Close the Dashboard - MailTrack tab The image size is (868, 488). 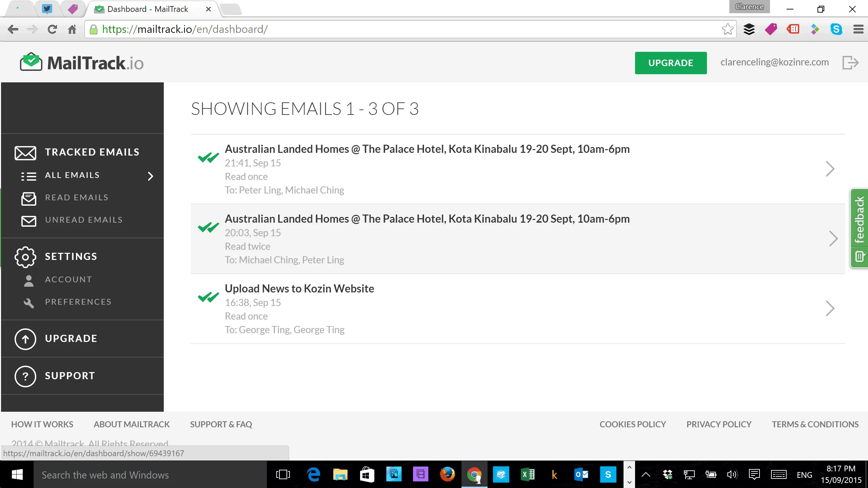209,9
